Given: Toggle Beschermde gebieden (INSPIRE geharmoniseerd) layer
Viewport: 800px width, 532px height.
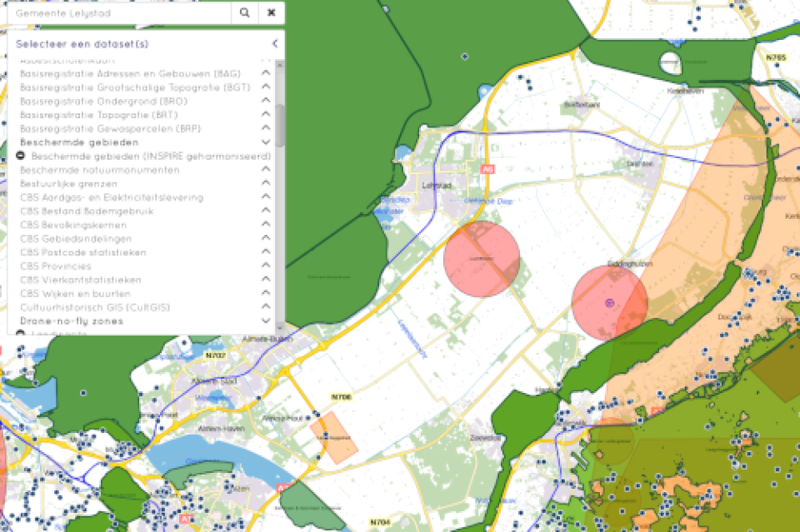Looking at the screenshot, I should point(150,157).
